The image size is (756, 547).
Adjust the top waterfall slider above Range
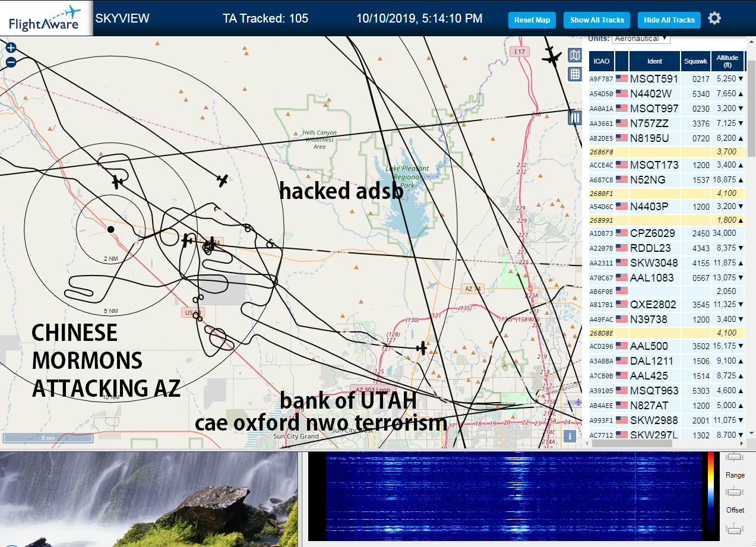pyautogui.click(x=735, y=457)
